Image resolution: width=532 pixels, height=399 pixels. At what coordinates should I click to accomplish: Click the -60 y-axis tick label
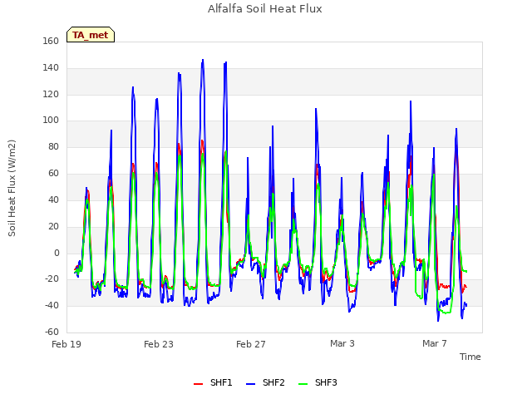[52, 332]
